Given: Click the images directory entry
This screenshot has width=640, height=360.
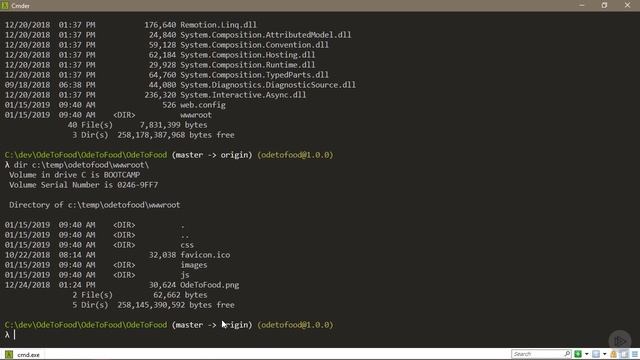Looking at the screenshot, I should pos(194,265).
